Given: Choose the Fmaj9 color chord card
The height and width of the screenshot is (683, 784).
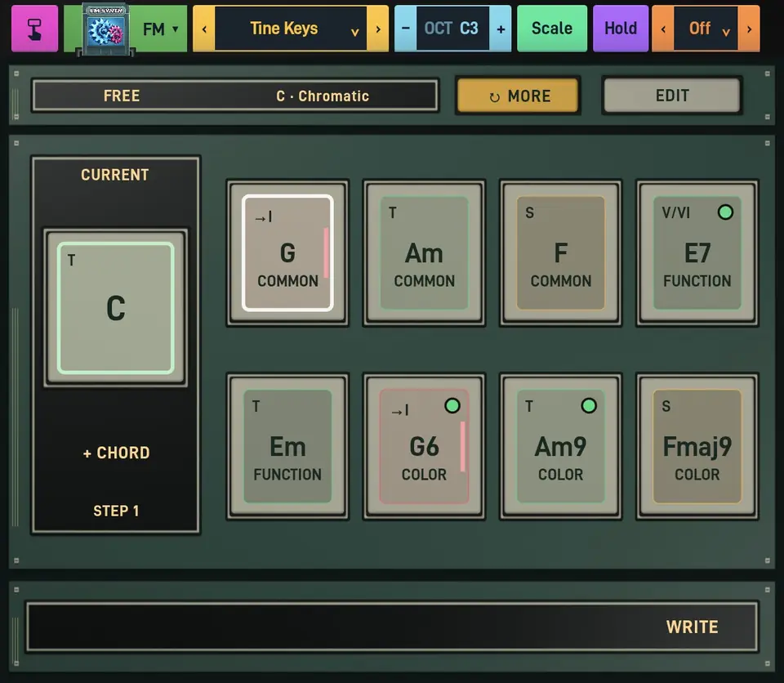Looking at the screenshot, I should [697, 446].
